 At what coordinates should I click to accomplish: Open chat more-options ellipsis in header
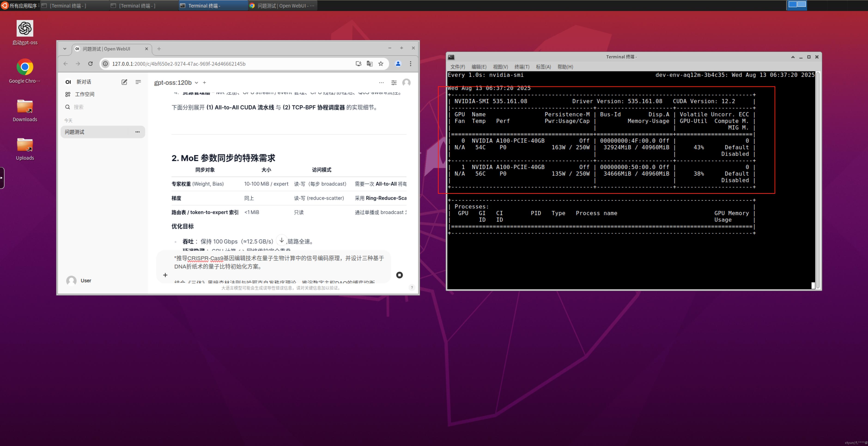point(381,82)
